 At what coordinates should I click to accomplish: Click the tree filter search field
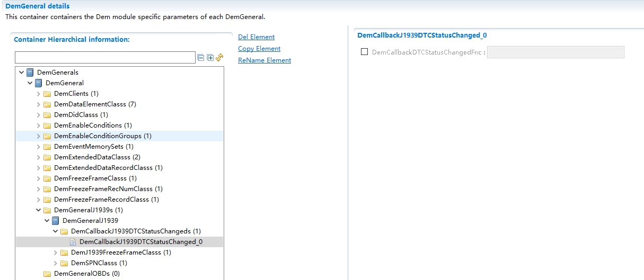tap(105, 58)
